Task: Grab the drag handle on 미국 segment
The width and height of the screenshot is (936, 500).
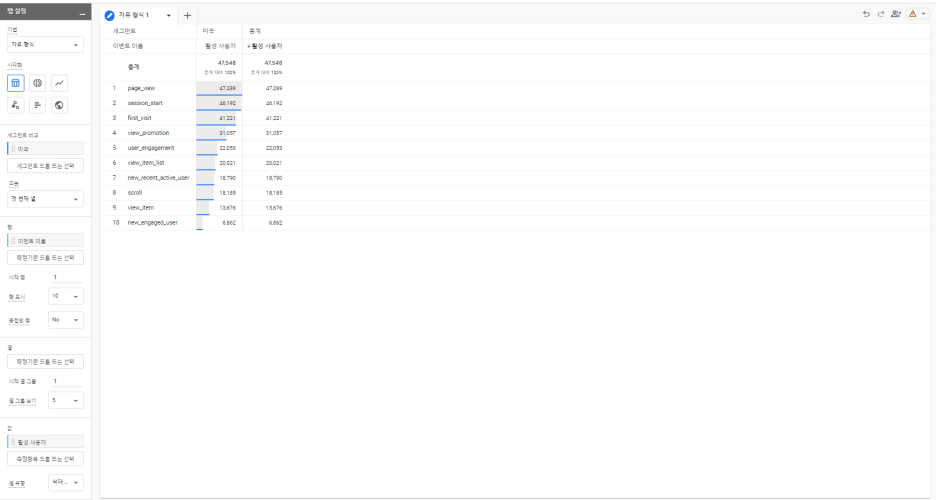Action: (13, 149)
